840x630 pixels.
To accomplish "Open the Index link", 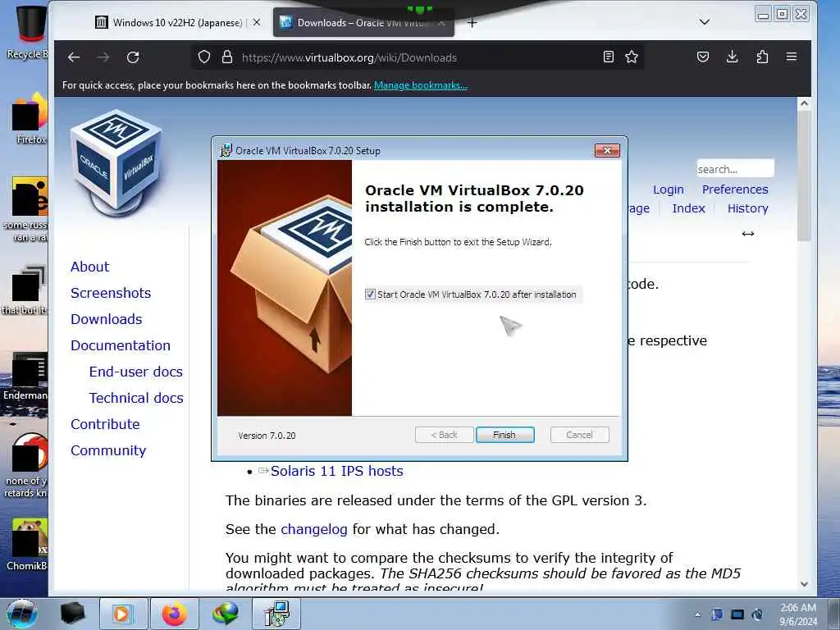I will pos(688,208).
